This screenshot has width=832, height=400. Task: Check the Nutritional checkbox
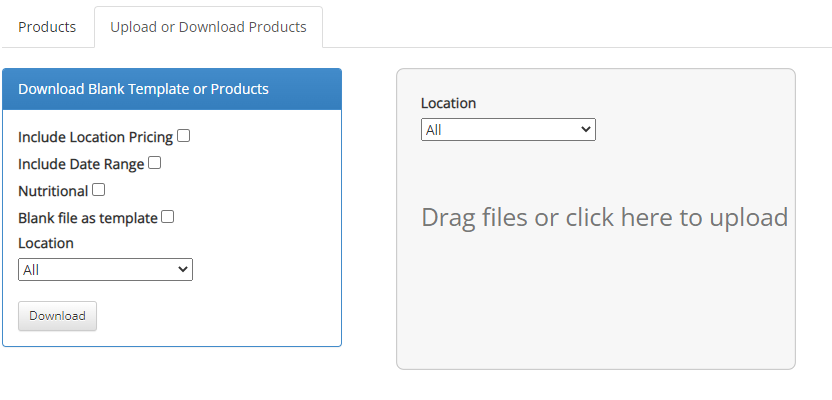[x=98, y=189]
